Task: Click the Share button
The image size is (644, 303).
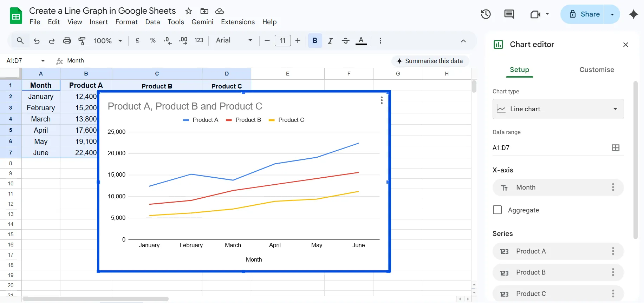Action: (584, 14)
